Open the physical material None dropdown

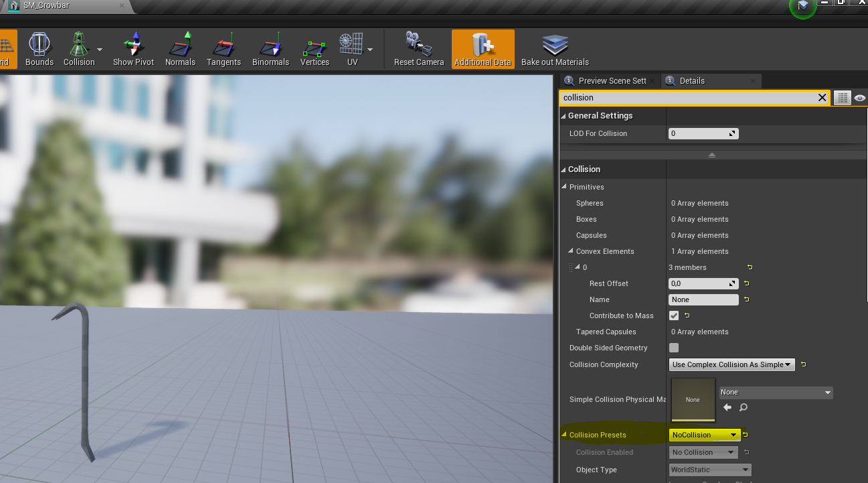(x=776, y=393)
